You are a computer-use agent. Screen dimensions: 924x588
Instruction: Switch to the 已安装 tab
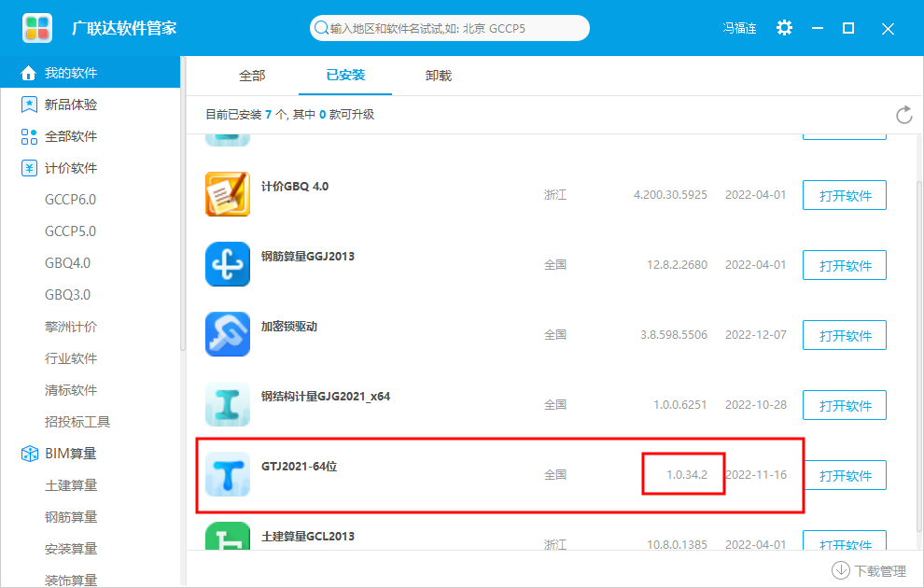tap(345, 75)
